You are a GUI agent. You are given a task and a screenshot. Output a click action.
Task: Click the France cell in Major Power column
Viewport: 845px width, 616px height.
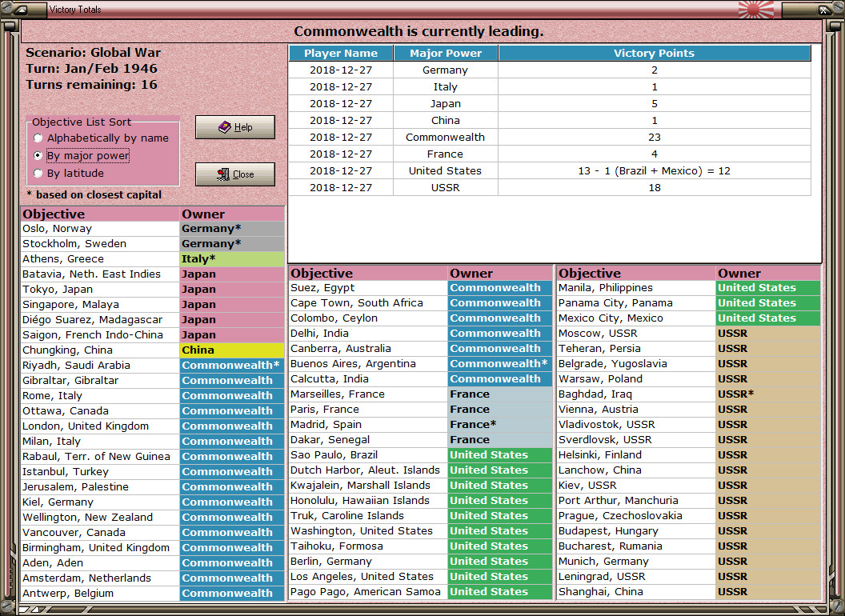[x=445, y=154]
